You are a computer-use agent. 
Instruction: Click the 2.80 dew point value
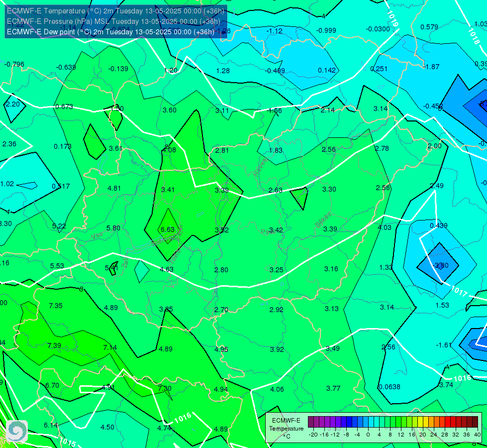pos(221,269)
